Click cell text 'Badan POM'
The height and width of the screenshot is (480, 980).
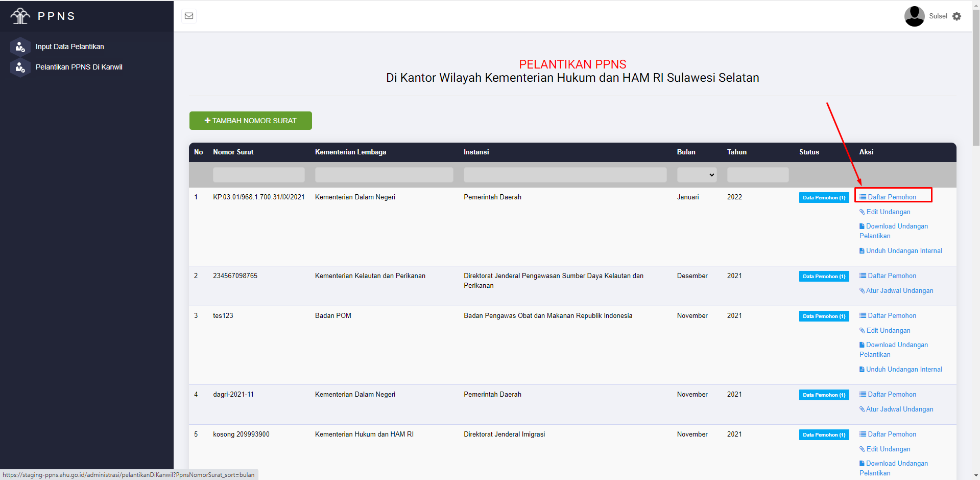[333, 315]
